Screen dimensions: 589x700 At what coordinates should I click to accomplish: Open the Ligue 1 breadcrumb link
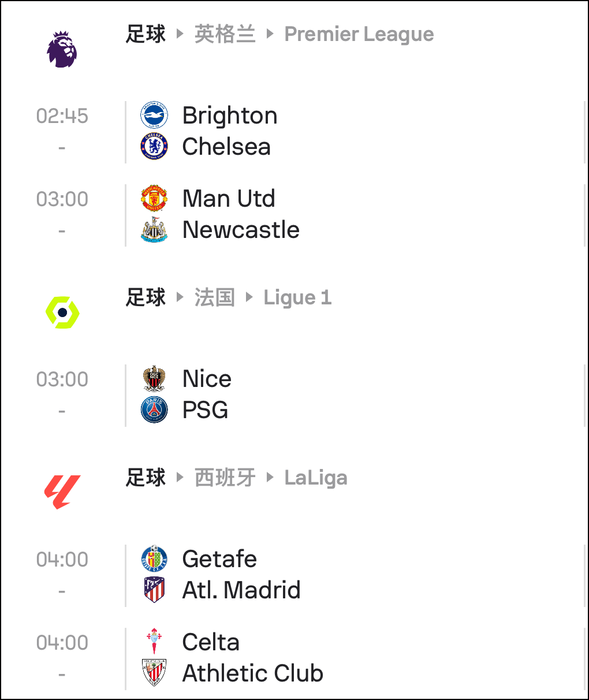pyautogui.click(x=297, y=297)
